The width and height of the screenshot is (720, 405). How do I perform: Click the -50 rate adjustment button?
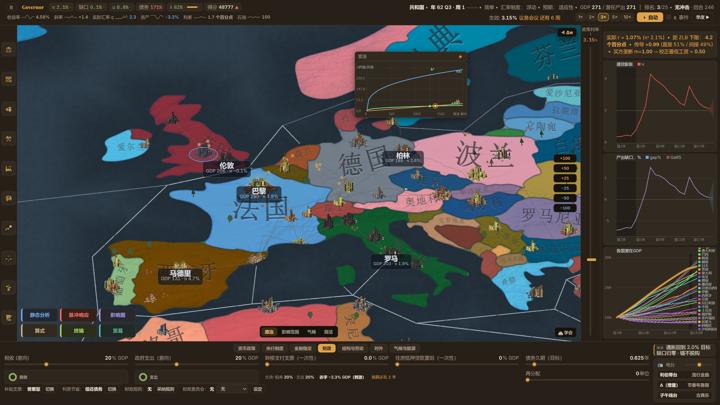565,198
